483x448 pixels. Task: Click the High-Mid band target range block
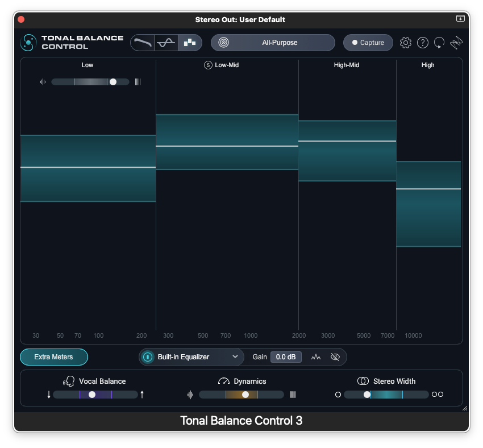(x=347, y=151)
